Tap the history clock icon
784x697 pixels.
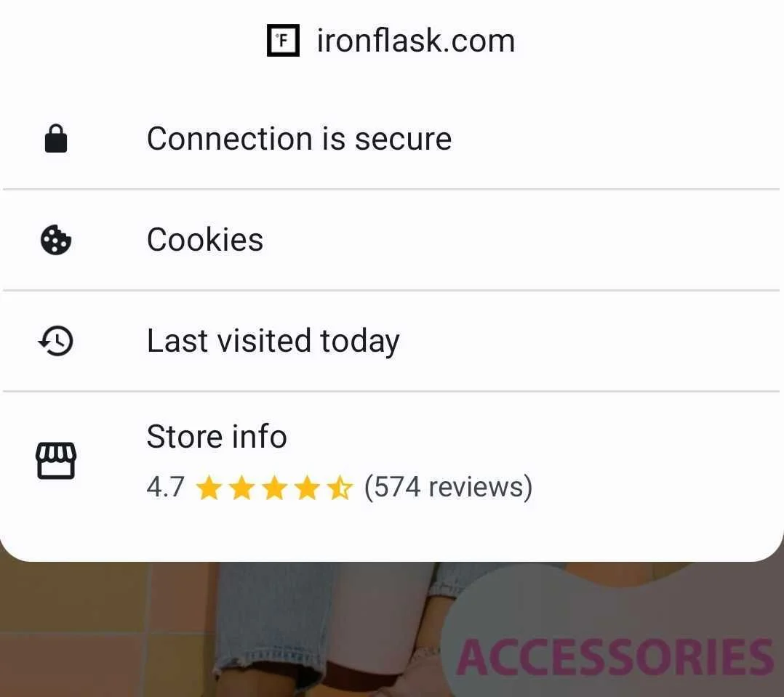[x=56, y=341]
